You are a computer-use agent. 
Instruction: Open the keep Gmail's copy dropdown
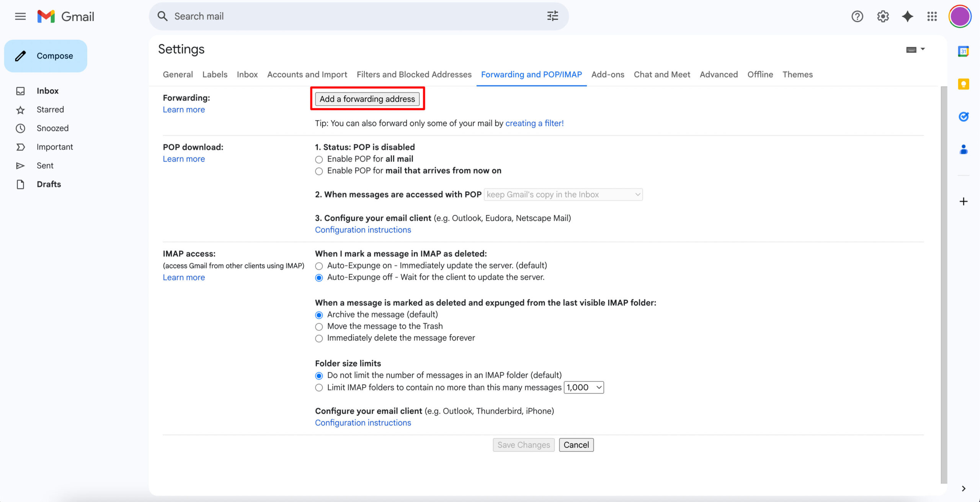[563, 194]
